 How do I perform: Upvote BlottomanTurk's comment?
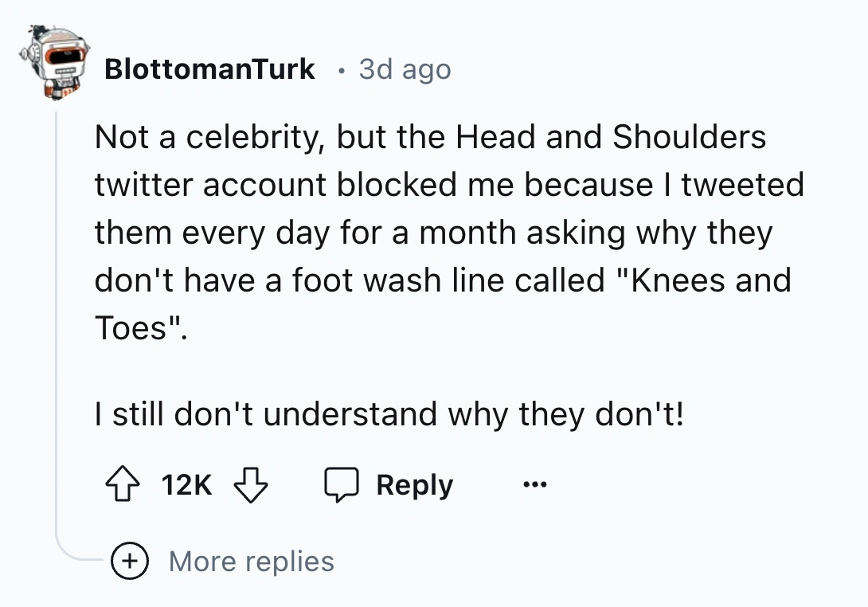121,485
